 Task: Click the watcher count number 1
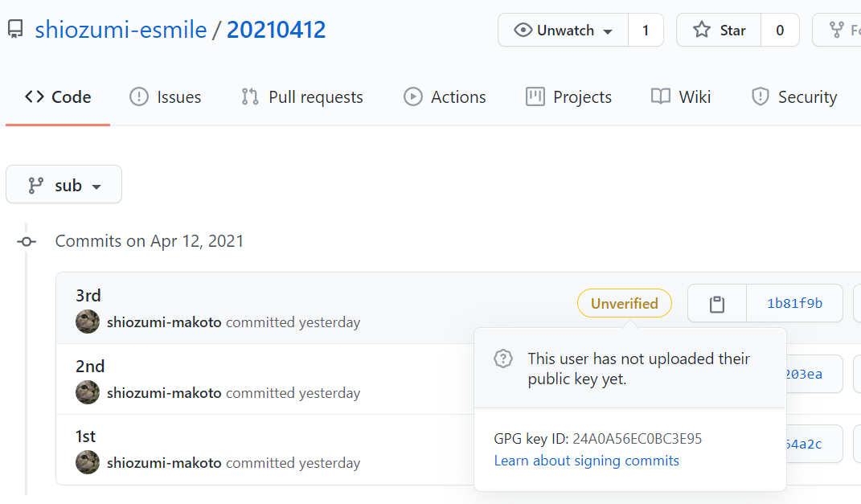(x=646, y=31)
